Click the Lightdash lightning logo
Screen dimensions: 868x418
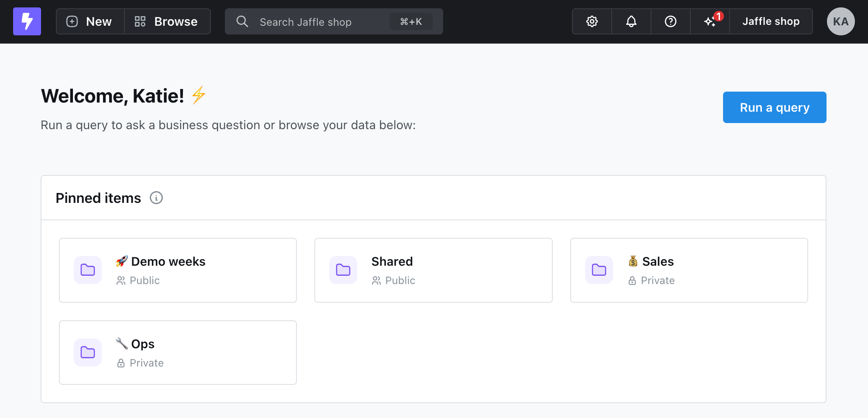coord(27,21)
